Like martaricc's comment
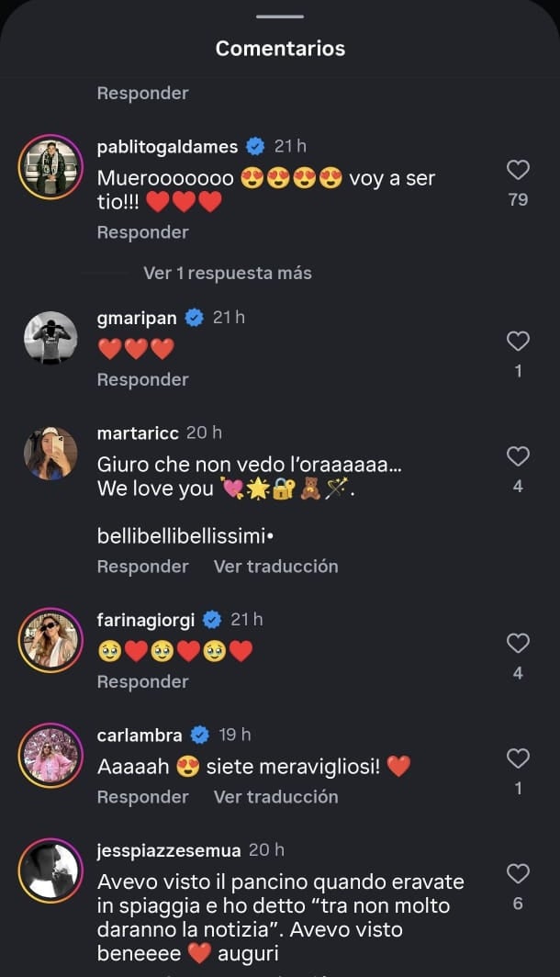Viewport: 560px width, 977px height. (518, 456)
